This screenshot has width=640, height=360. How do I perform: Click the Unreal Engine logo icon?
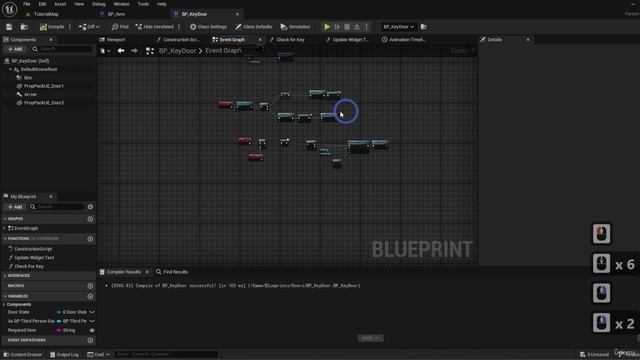[9, 9]
